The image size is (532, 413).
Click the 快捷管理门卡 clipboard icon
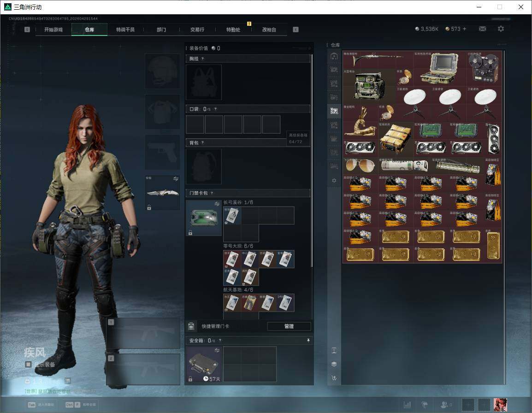191,326
